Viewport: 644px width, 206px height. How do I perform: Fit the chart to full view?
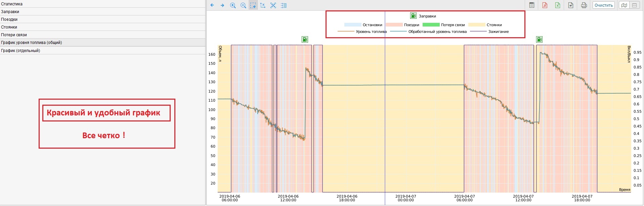click(273, 5)
